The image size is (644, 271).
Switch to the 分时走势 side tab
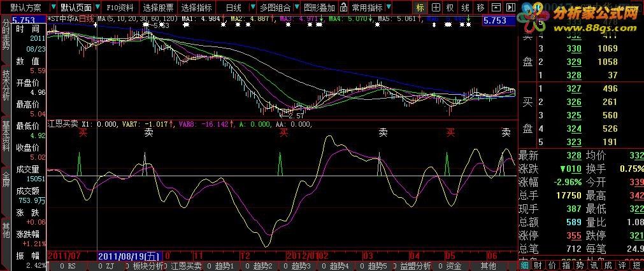coord(5,34)
